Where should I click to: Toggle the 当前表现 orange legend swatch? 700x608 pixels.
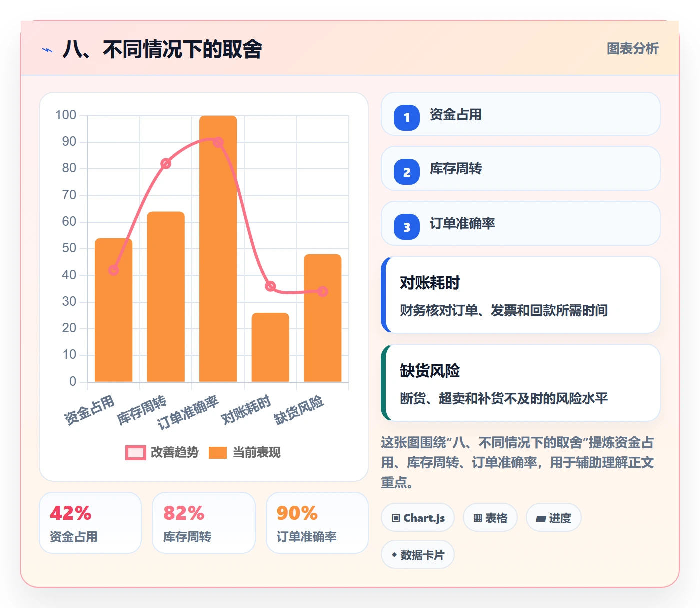pyautogui.click(x=218, y=452)
